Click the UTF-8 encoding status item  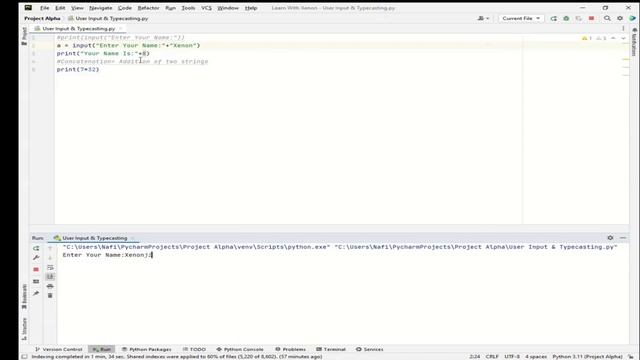pos(512,356)
